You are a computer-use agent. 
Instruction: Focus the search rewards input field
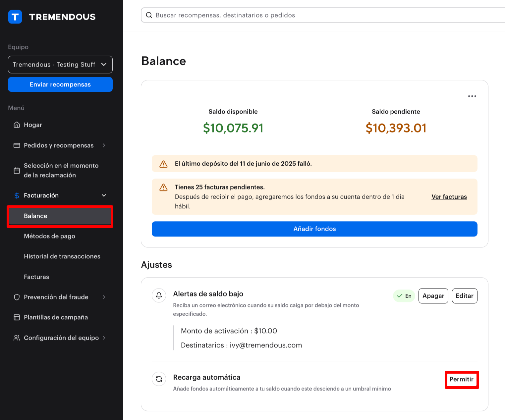pos(298,15)
